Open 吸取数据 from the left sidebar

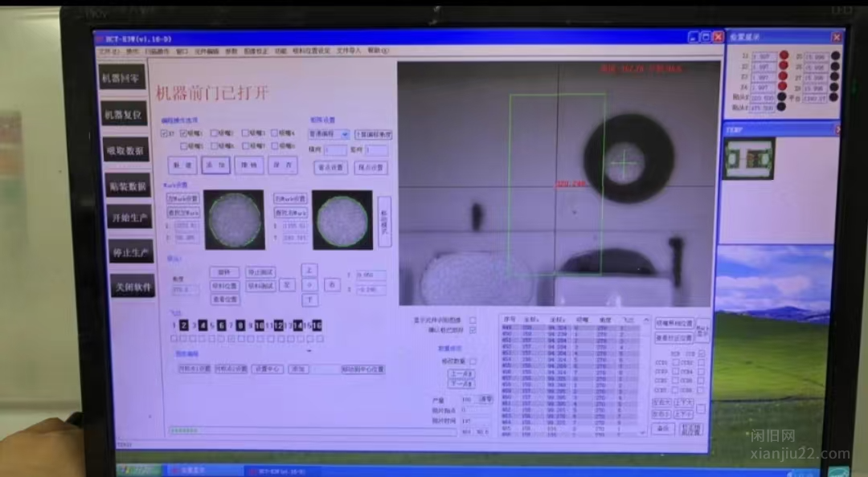125,150
